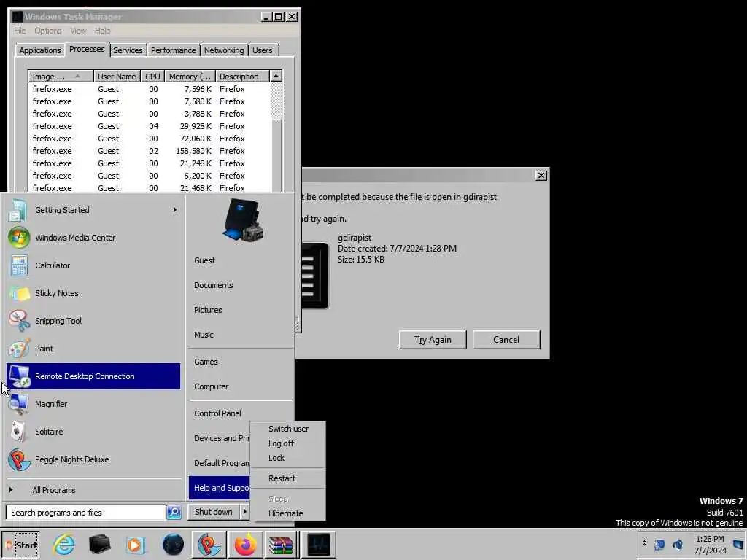
Task: Launch Windows Media Center
Action: [93, 238]
